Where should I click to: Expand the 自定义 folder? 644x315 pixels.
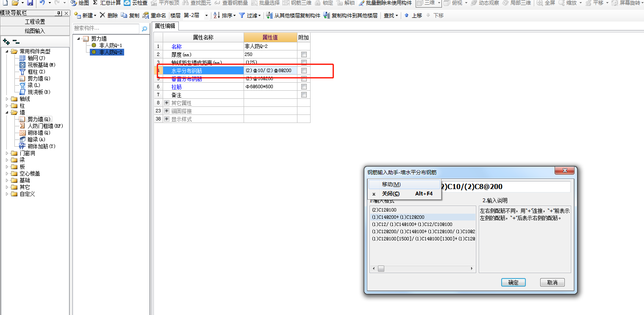7,194
